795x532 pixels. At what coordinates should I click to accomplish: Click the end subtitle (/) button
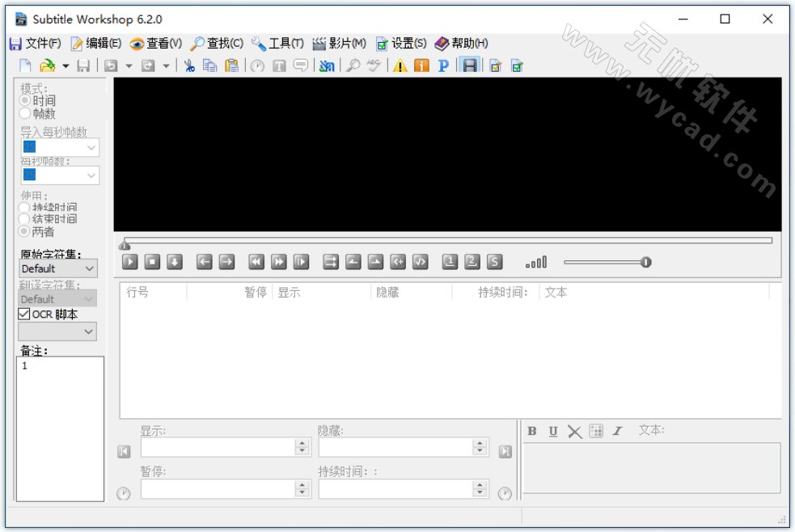tap(421, 261)
